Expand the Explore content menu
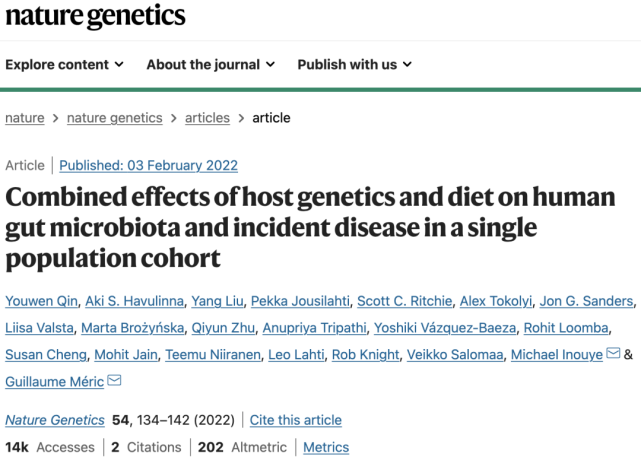 pyautogui.click(x=64, y=65)
